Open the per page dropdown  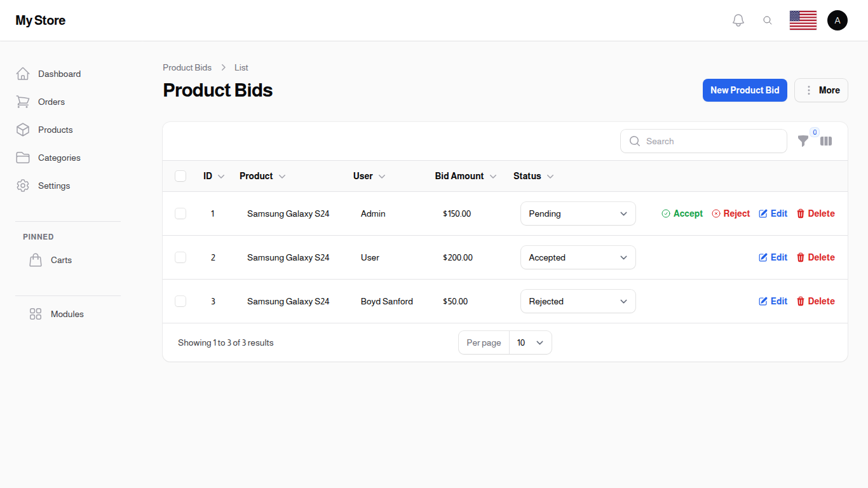pos(531,342)
